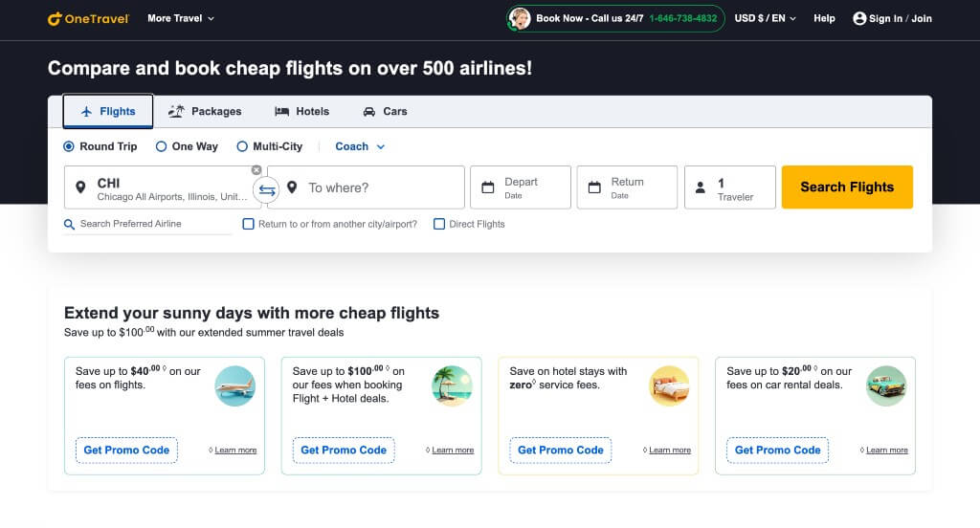
Task: Click Sign In / Join
Action: (x=892, y=19)
